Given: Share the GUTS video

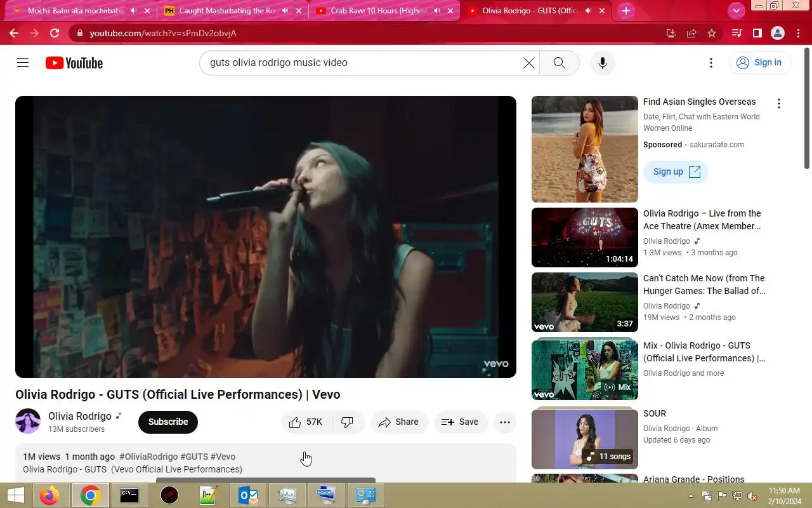Looking at the screenshot, I should tap(399, 422).
